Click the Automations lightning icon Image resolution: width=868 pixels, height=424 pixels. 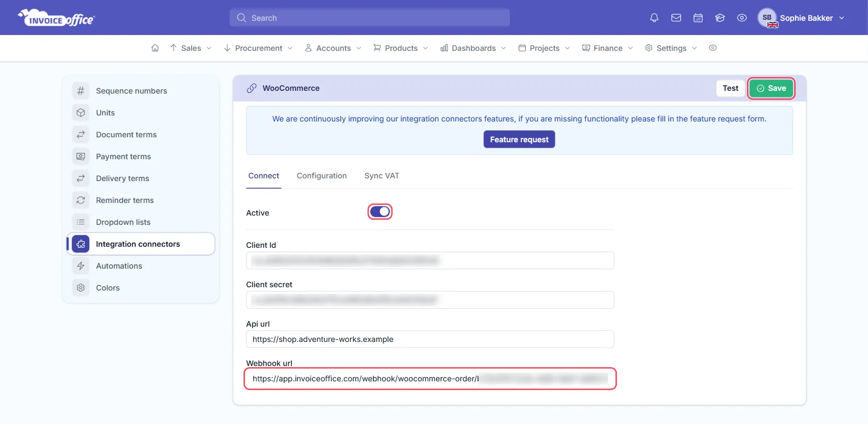coord(81,266)
